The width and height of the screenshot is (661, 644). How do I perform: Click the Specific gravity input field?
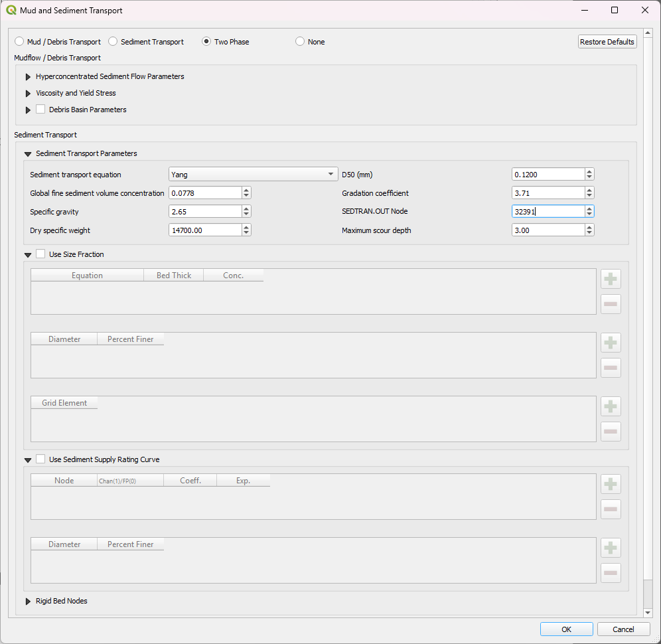point(204,212)
